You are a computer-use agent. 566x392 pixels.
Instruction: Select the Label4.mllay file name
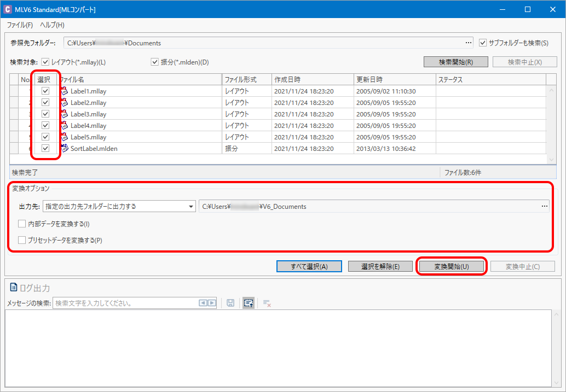(89, 126)
